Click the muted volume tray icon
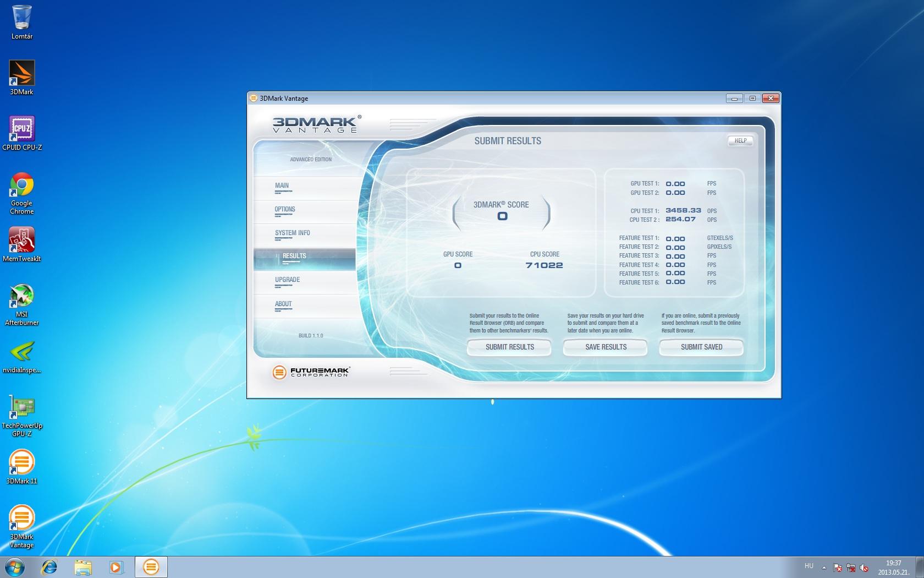This screenshot has height=578, width=924. (x=864, y=568)
